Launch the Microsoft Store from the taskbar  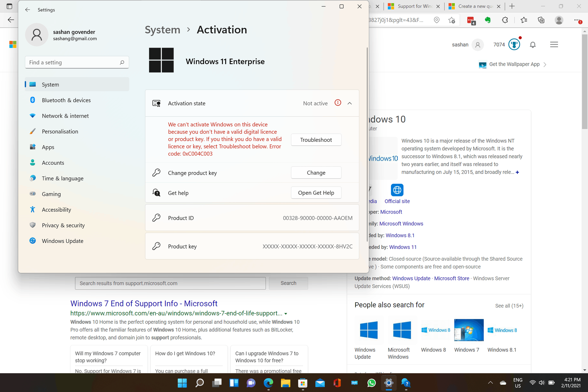[x=303, y=383]
